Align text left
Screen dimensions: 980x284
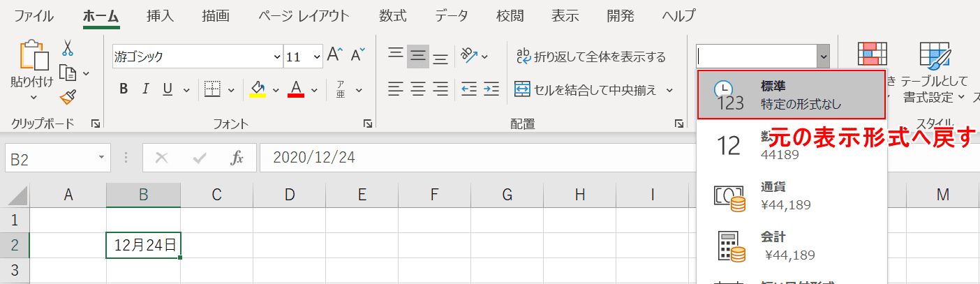(x=396, y=89)
